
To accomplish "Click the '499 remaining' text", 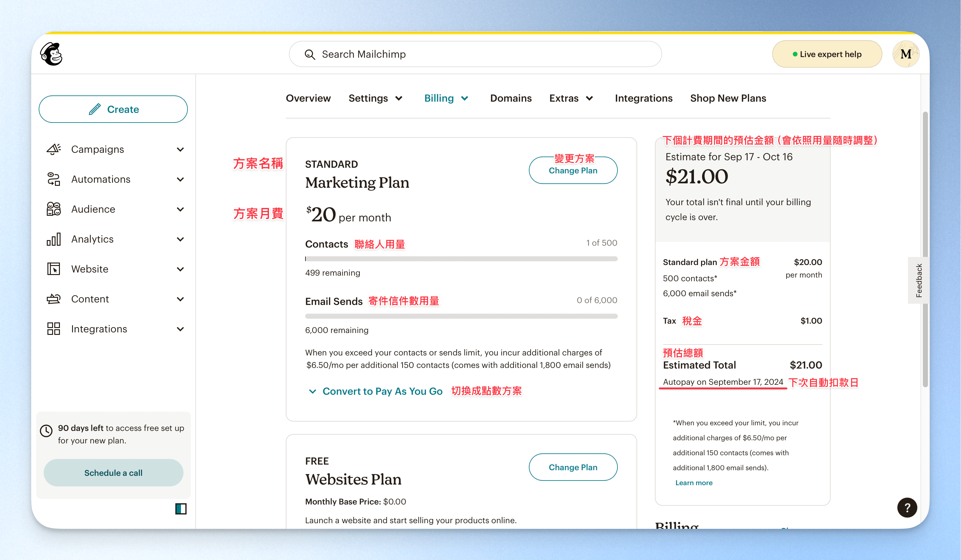I will [333, 273].
